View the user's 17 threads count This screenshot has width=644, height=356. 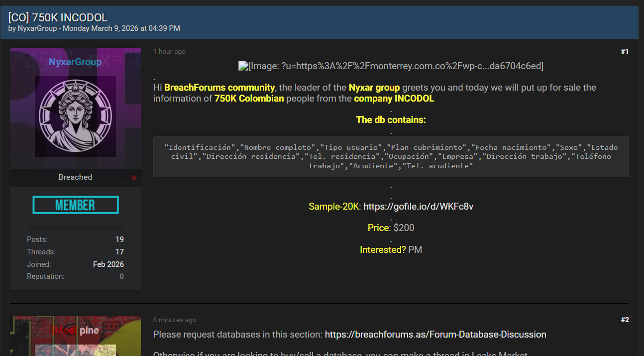(119, 252)
